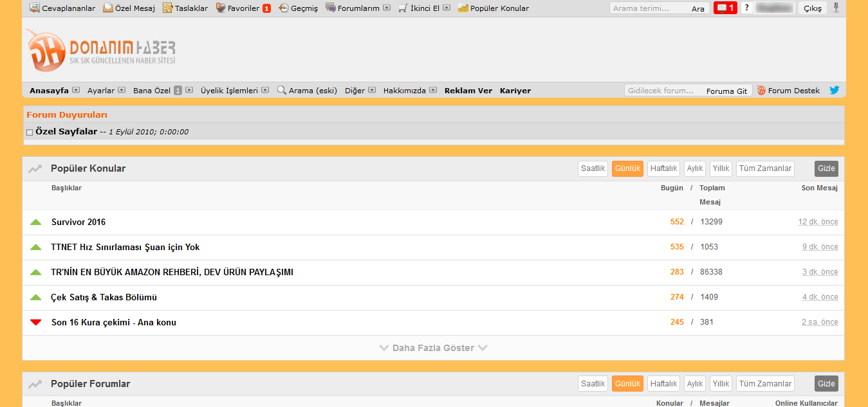Select Yıllık tab in Popüler Forumlar

[721, 383]
